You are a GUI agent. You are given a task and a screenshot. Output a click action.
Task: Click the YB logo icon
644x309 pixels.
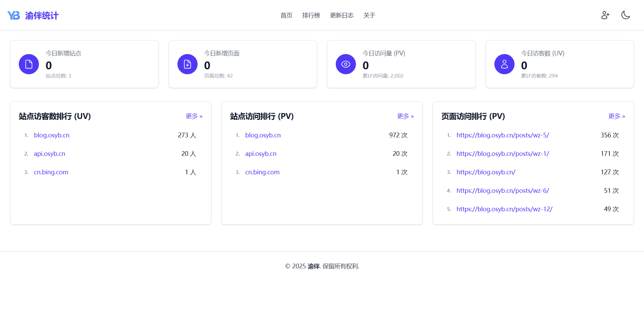[14, 15]
